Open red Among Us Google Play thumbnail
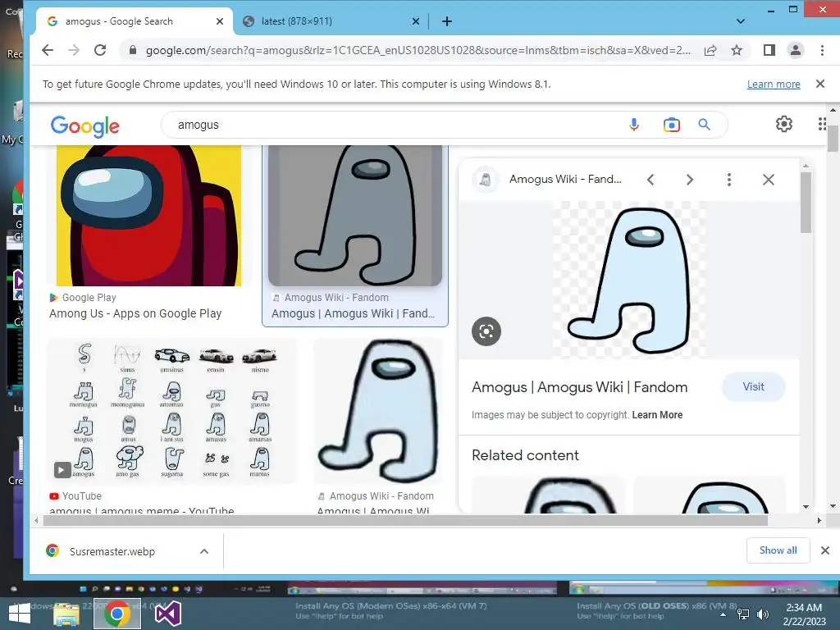The width and height of the screenshot is (840, 630). tap(148, 216)
